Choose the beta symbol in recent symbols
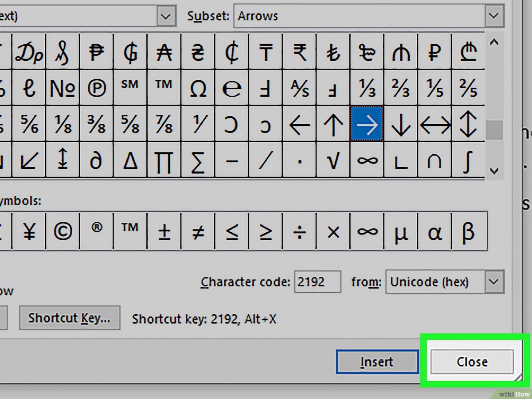 click(469, 231)
